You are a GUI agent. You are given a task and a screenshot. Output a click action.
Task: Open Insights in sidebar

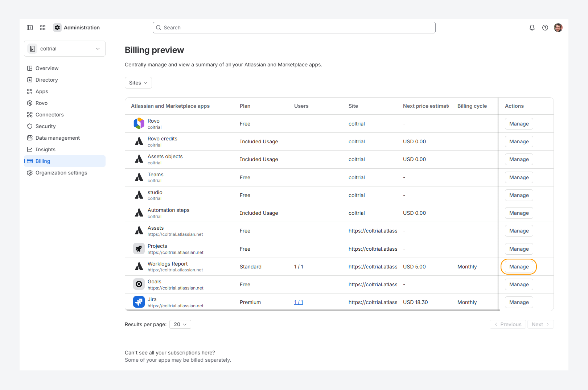pos(65,149)
